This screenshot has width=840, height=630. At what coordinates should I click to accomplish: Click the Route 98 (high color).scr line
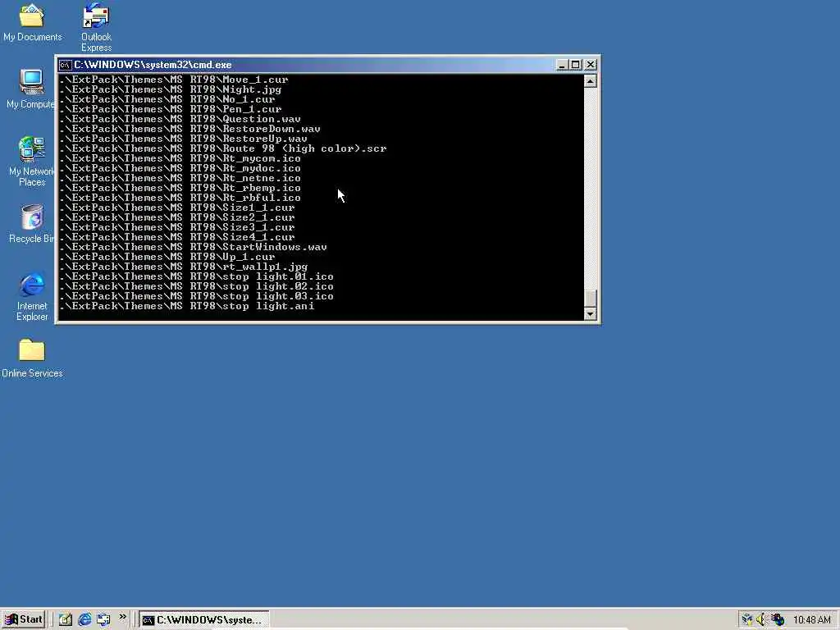[x=223, y=149]
